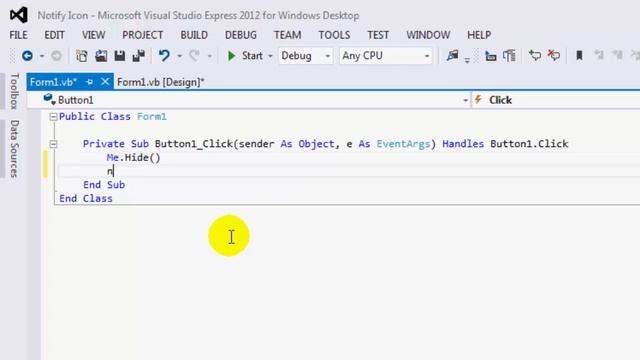
Task: Go to the next bookmark
Action: pos(618,56)
